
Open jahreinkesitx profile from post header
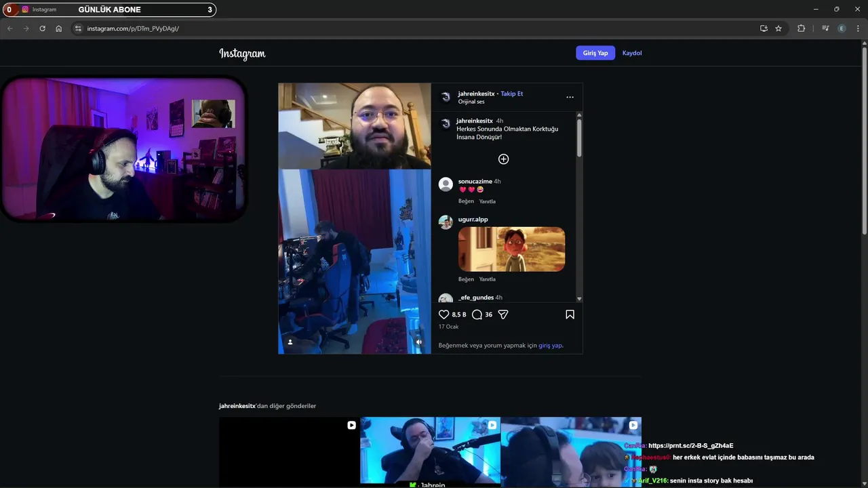click(476, 94)
